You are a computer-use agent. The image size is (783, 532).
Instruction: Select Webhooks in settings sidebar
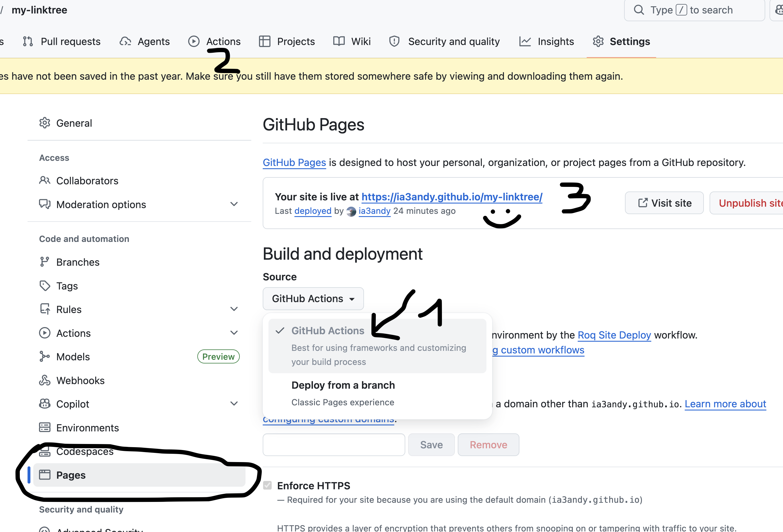[139, 380]
